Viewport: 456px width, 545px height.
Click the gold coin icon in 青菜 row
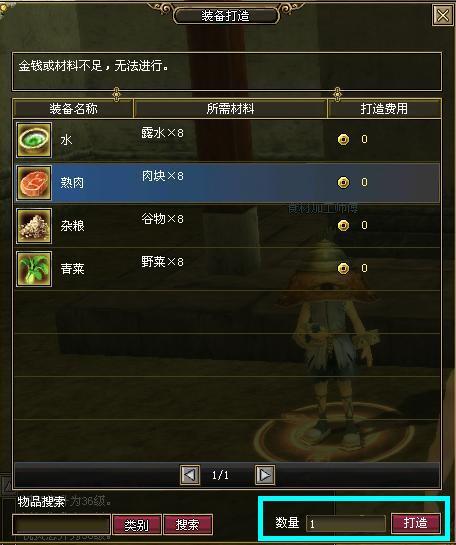(x=343, y=268)
